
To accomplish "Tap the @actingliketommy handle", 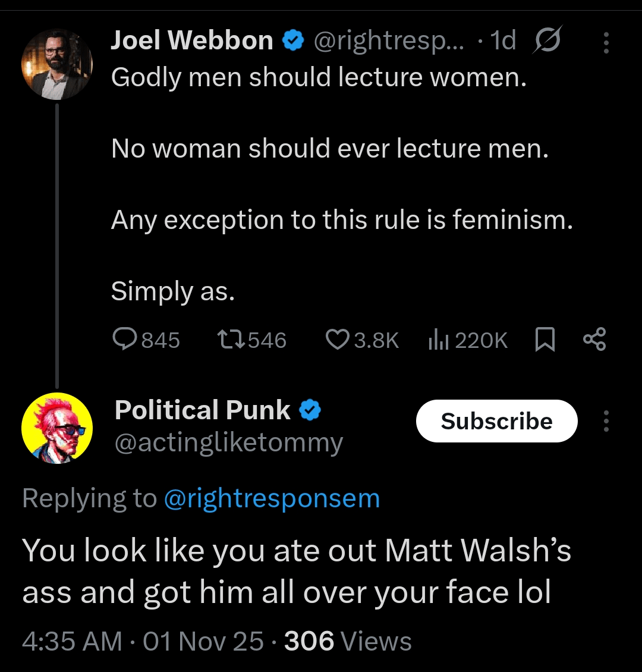I will click(x=229, y=443).
